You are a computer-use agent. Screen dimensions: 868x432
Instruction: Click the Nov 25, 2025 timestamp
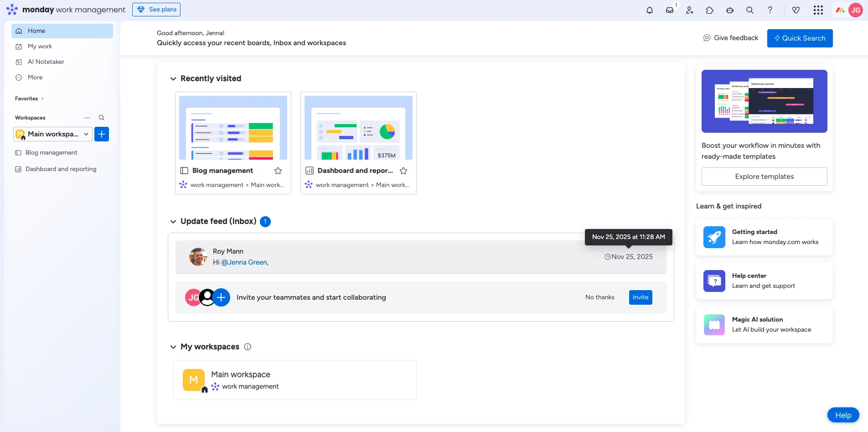tap(629, 257)
